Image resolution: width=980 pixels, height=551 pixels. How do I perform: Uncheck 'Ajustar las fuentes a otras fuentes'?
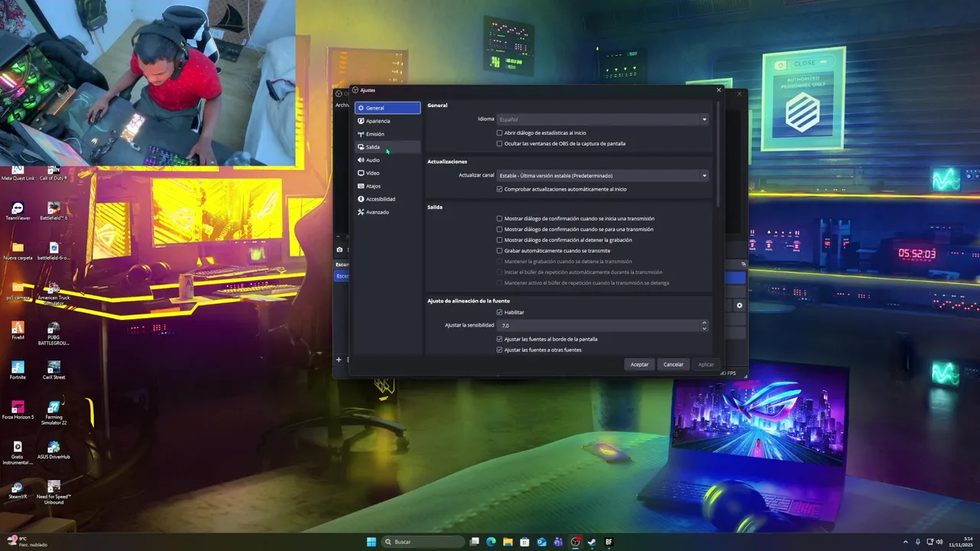click(x=500, y=350)
